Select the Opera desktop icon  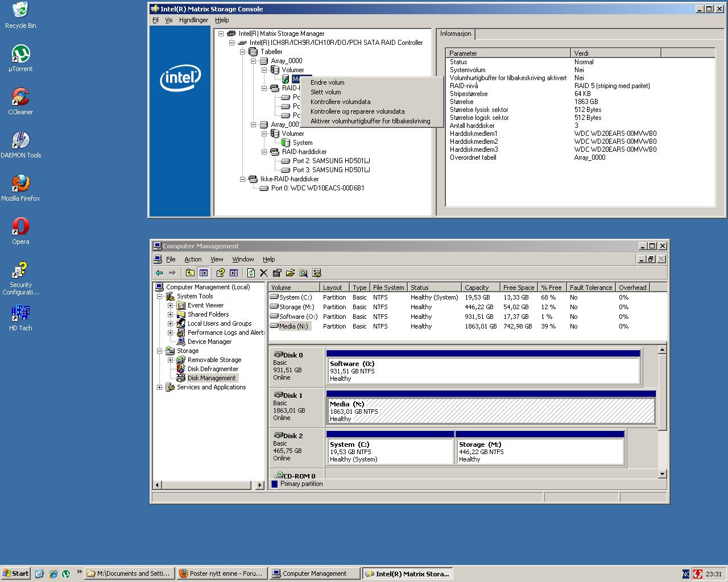pyautogui.click(x=20, y=231)
